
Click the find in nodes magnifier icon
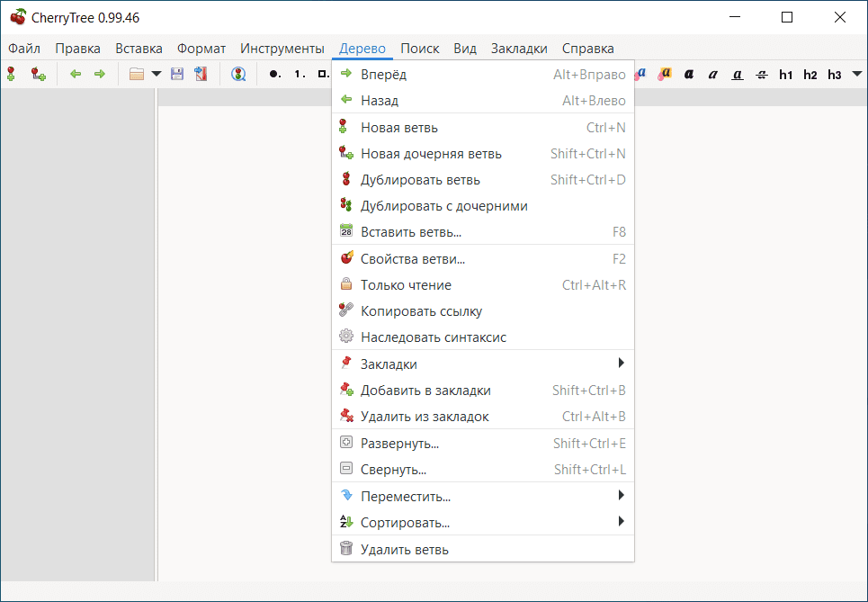[238, 74]
